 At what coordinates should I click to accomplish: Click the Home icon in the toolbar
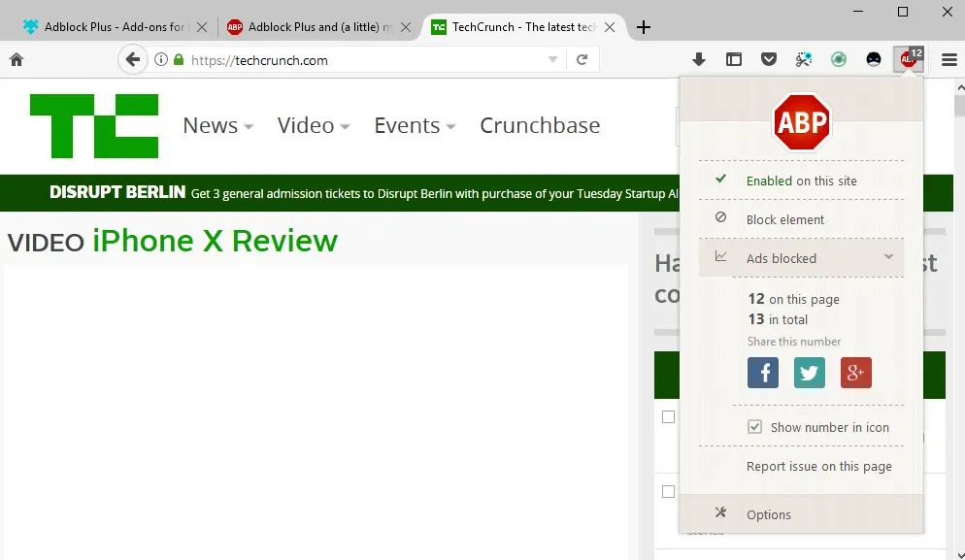(17, 60)
